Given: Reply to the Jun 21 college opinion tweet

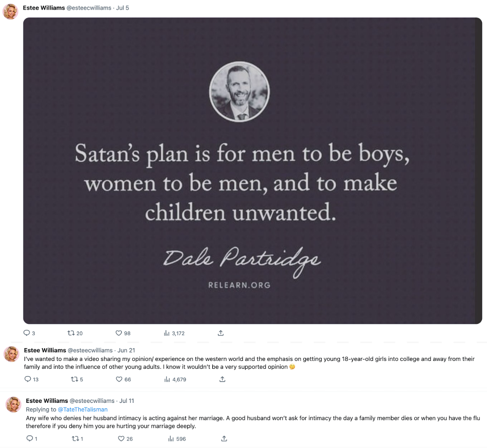Looking at the screenshot, I should point(29,379).
